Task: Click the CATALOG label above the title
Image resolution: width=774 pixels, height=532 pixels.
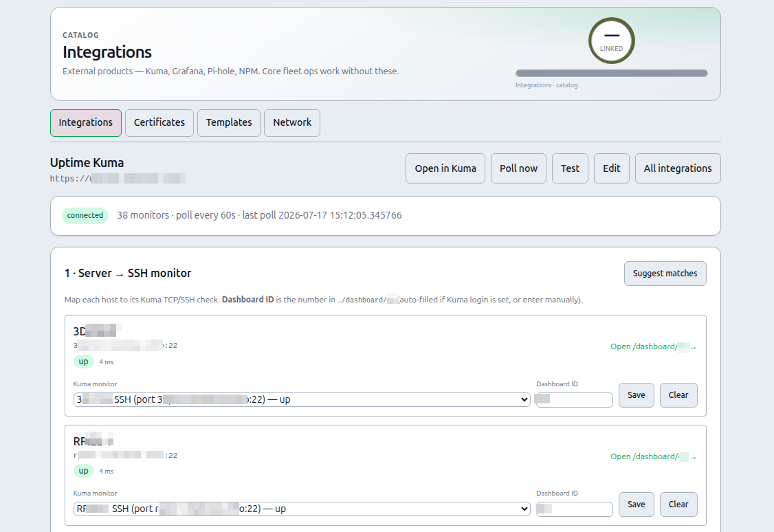Action: coord(80,35)
